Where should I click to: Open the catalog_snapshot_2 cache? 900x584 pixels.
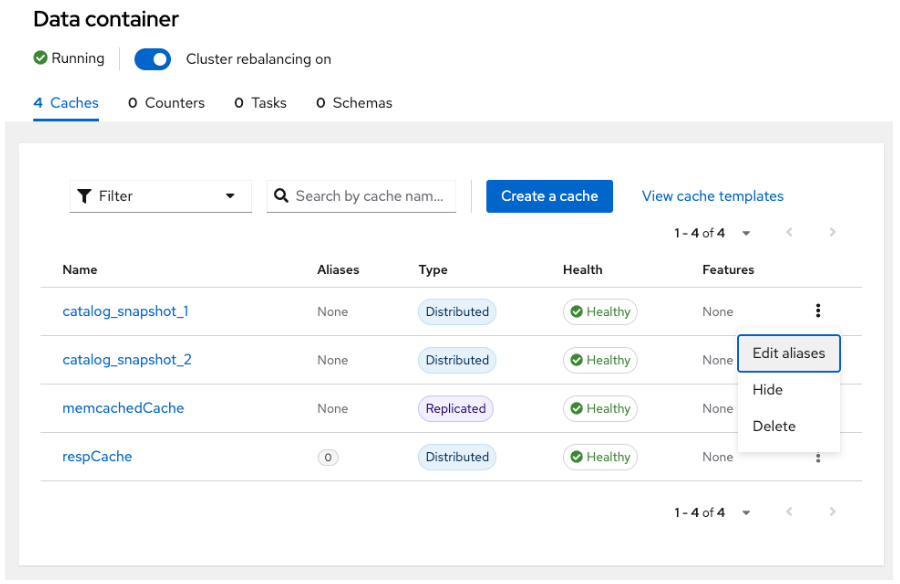pos(127,359)
